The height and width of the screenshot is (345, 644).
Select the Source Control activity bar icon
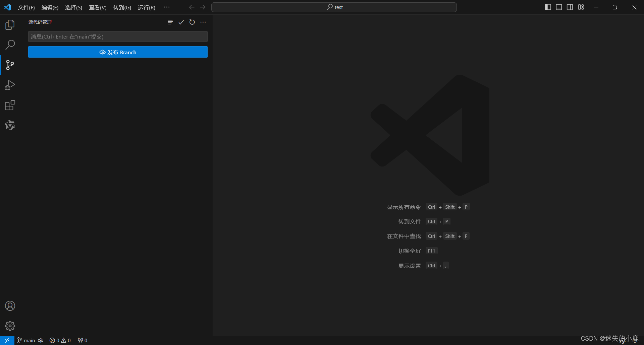click(10, 65)
